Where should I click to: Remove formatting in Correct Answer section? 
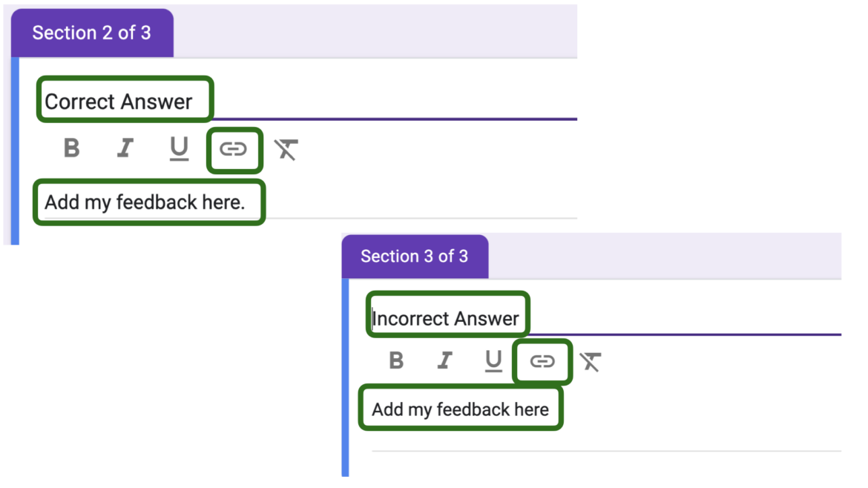coord(286,150)
